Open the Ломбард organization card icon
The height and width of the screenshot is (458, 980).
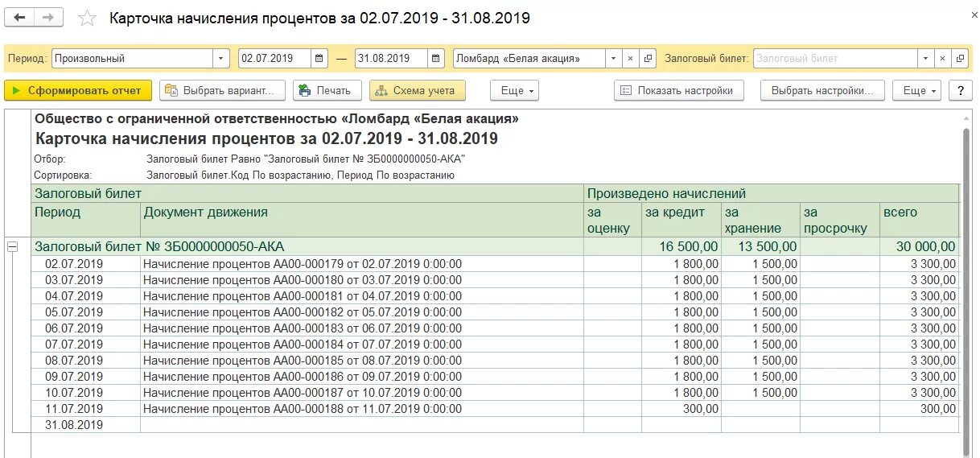click(x=648, y=58)
